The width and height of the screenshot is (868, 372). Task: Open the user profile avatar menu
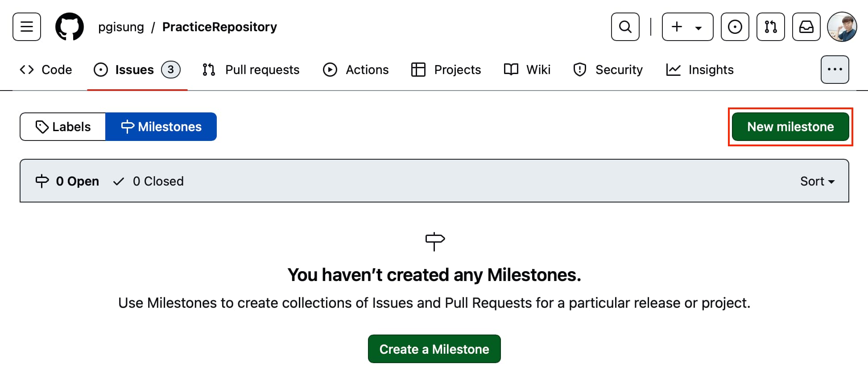[842, 27]
